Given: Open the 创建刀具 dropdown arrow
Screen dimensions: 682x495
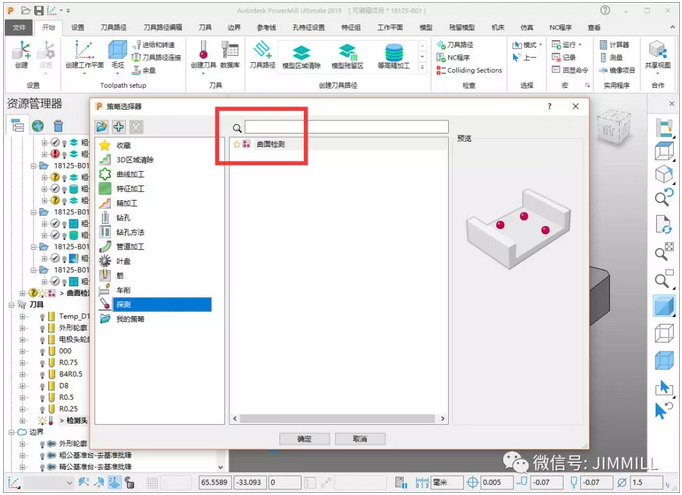Looking at the screenshot, I should pos(203,73).
